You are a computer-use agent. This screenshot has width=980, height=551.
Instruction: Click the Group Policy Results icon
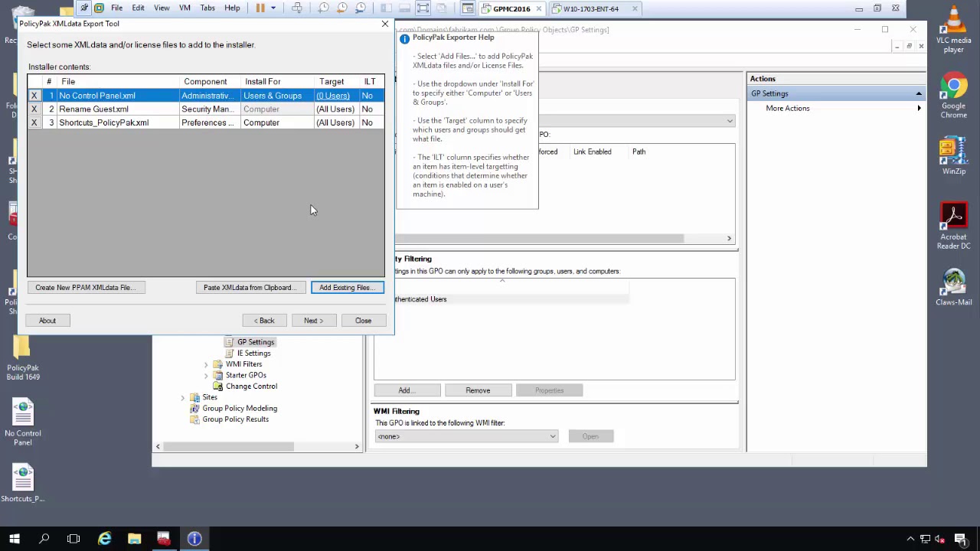[x=194, y=419]
